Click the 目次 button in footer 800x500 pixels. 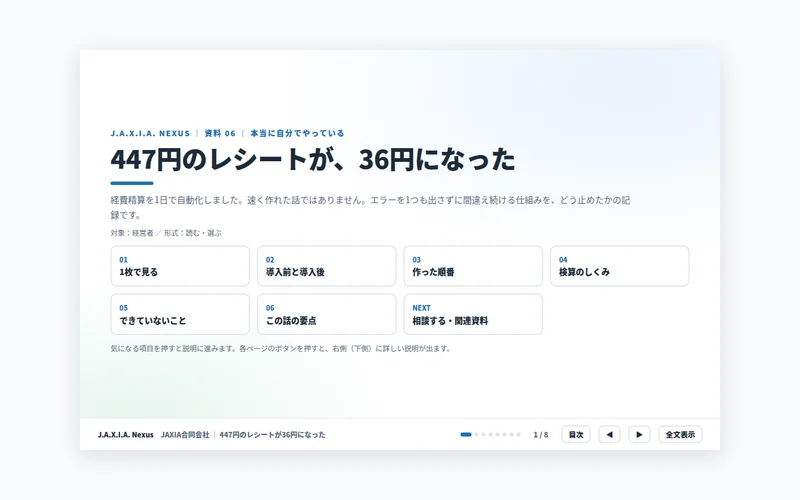coord(576,435)
